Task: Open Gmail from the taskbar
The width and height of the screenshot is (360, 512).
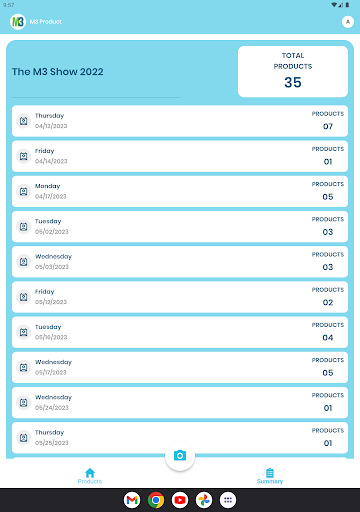Action: pos(132,500)
